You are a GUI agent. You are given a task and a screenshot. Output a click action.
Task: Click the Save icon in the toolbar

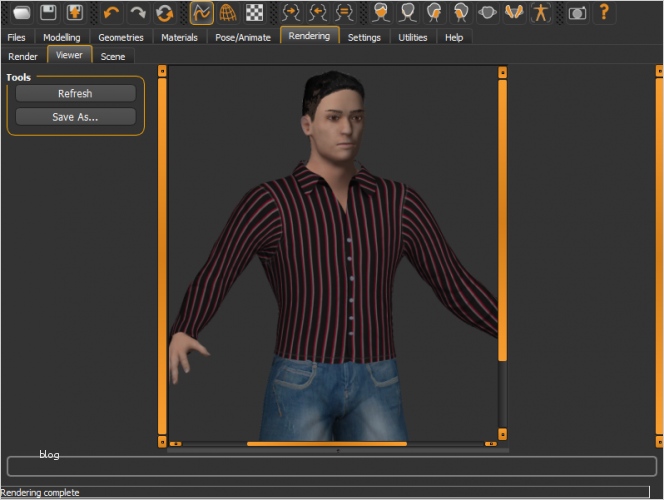(x=48, y=13)
